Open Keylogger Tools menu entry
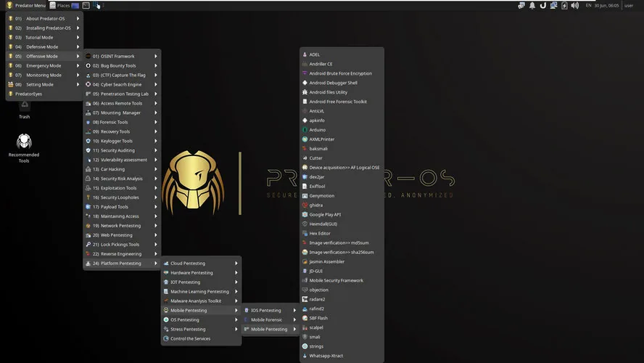This screenshot has height=363, width=644. coord(122,141)
